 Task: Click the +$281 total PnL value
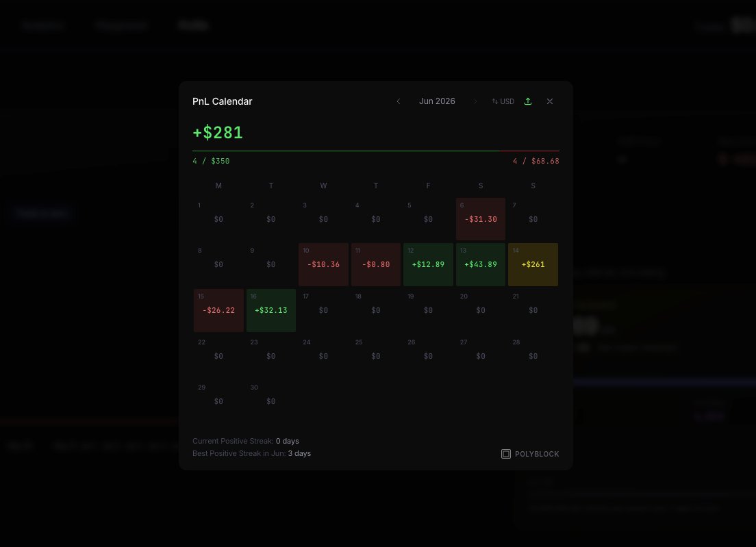tap(218, 132)
